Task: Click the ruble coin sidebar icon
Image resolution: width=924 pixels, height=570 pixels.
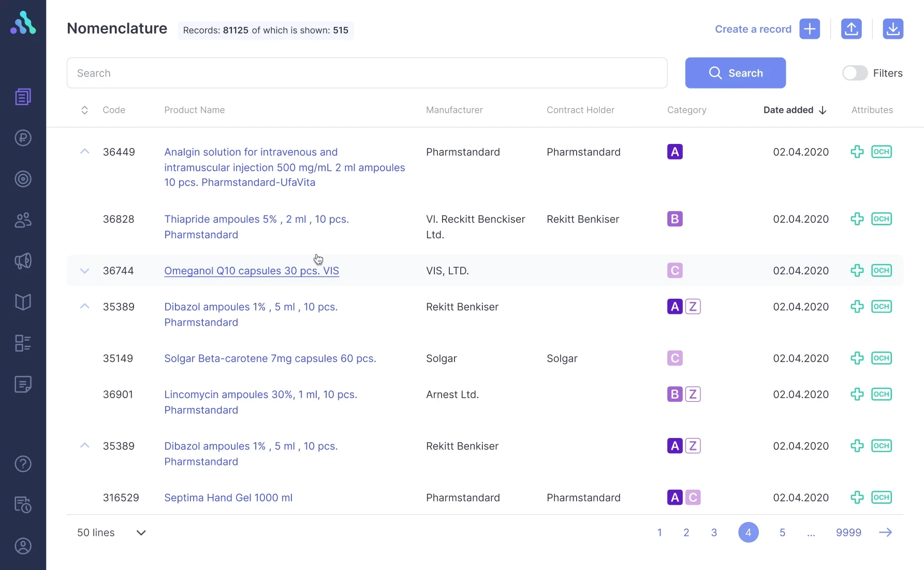Action: [x=23, y=138]
